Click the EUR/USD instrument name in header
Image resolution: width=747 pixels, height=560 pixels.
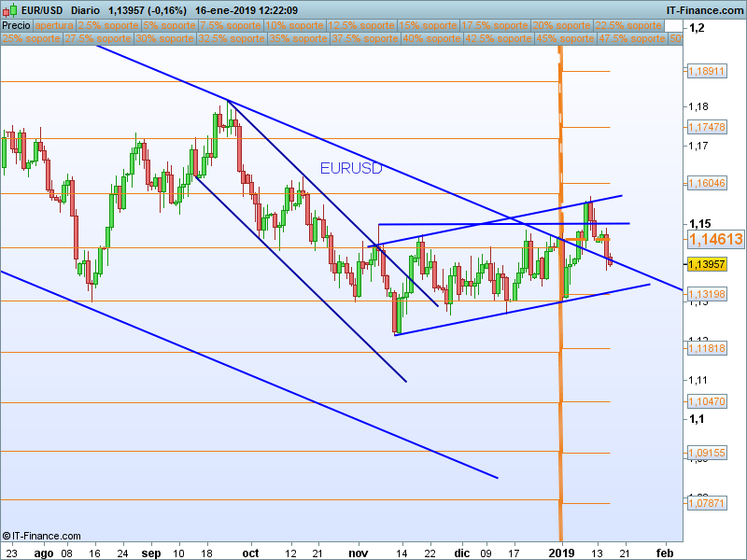tap(42, 10)
